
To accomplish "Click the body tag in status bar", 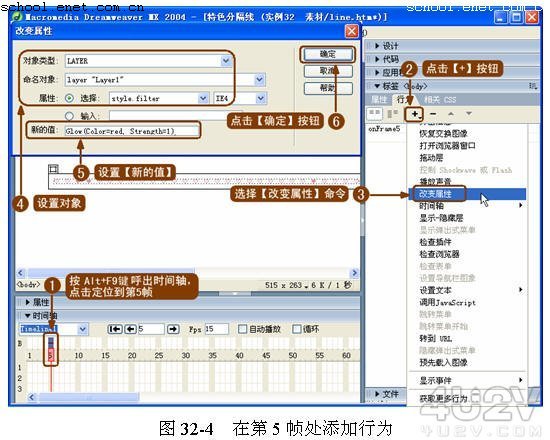I will pyautogui.click(x=29, y=284).
